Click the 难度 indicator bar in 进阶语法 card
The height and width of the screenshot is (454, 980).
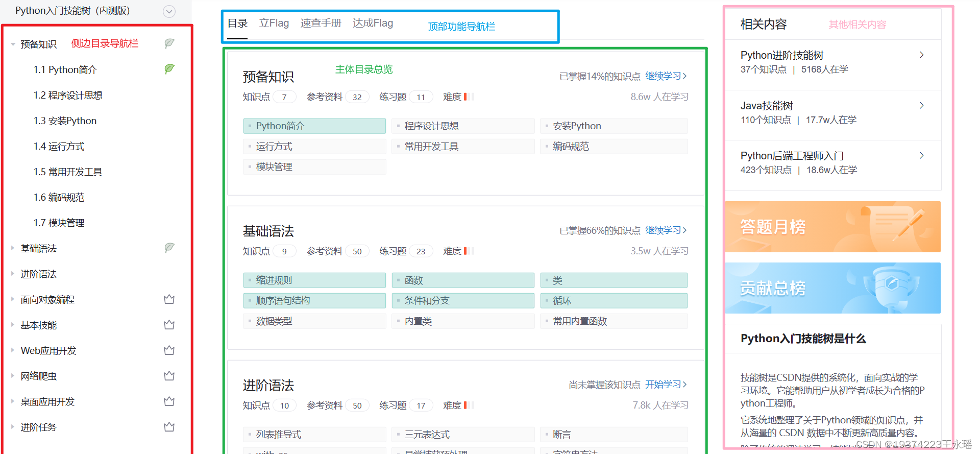click(469, 405)
